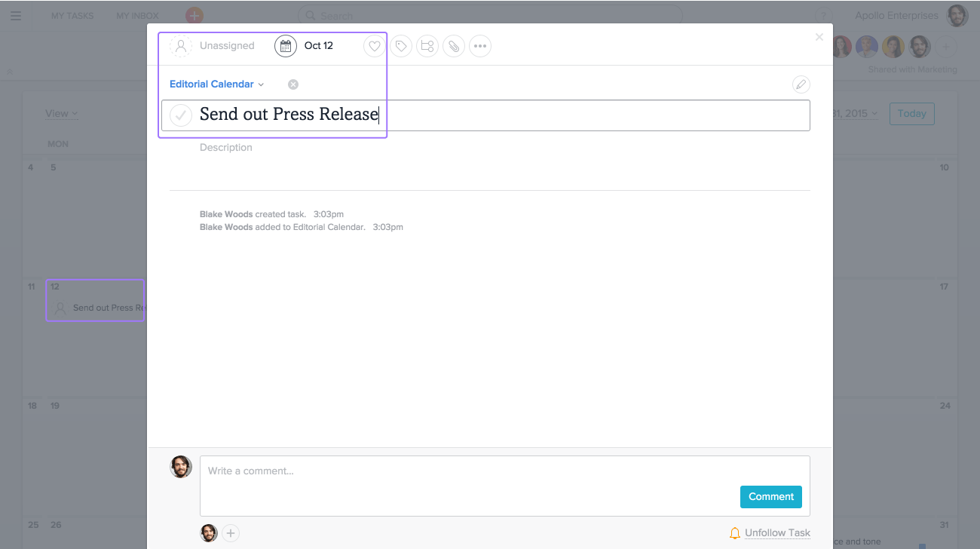Click the Unassigned assignee icon
This screenshot has height=549, width=980.
coord(181,46)
